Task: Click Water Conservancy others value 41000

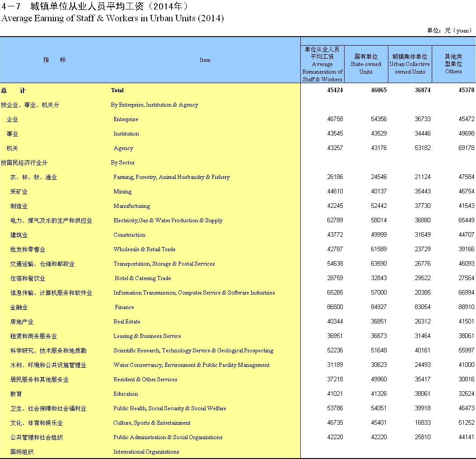Action: 466,365
